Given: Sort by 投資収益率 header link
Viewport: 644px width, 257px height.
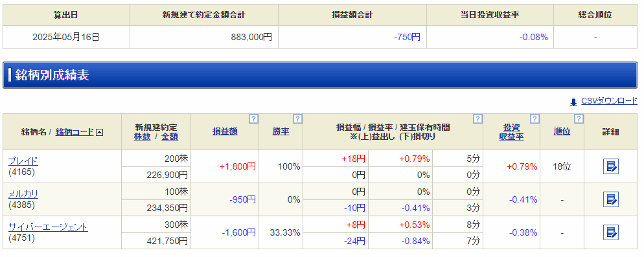Looking at the screenshot, I should coord(511,132).
